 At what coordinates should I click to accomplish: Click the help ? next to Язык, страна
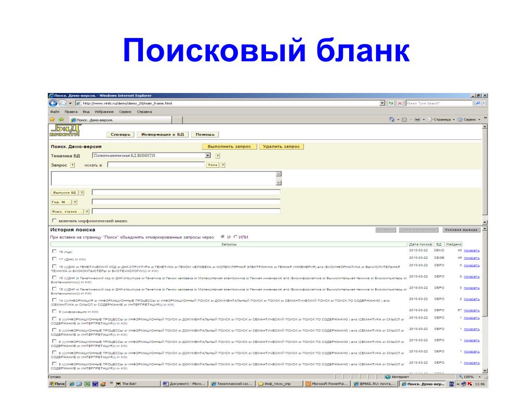click(87, 211)
